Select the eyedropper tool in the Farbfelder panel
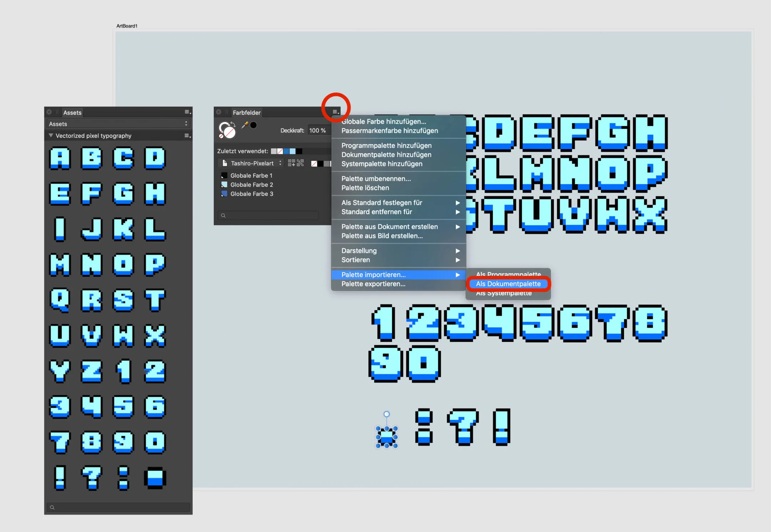The width and height of the screenshot is (771, 532). 245,125
